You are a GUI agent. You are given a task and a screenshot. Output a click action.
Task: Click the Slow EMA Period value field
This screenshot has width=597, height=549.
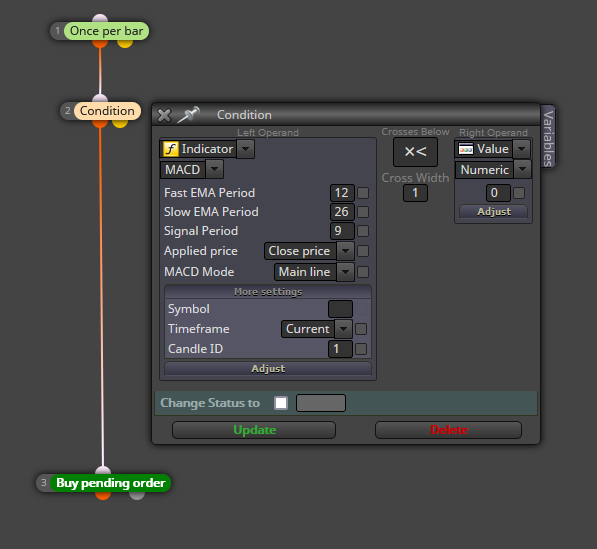tap(342, 212)
